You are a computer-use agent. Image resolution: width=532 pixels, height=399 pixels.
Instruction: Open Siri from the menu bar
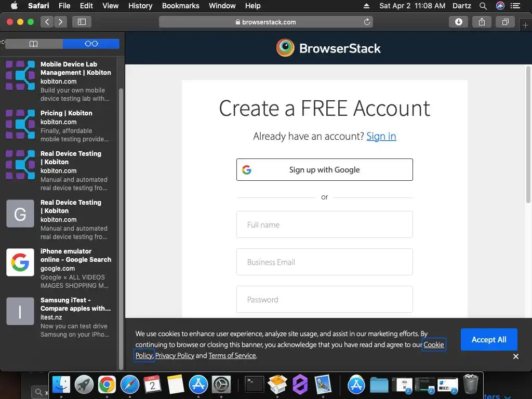500,6
